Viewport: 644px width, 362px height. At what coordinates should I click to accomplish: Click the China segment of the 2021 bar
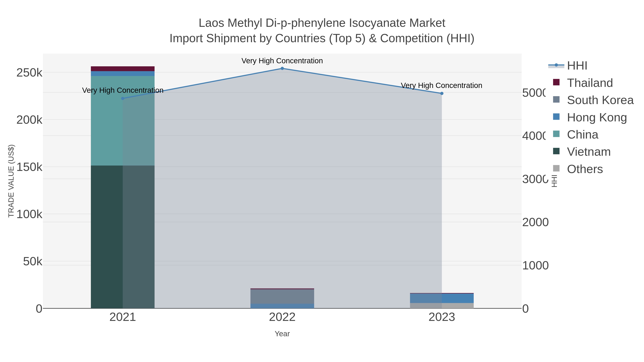123,121
